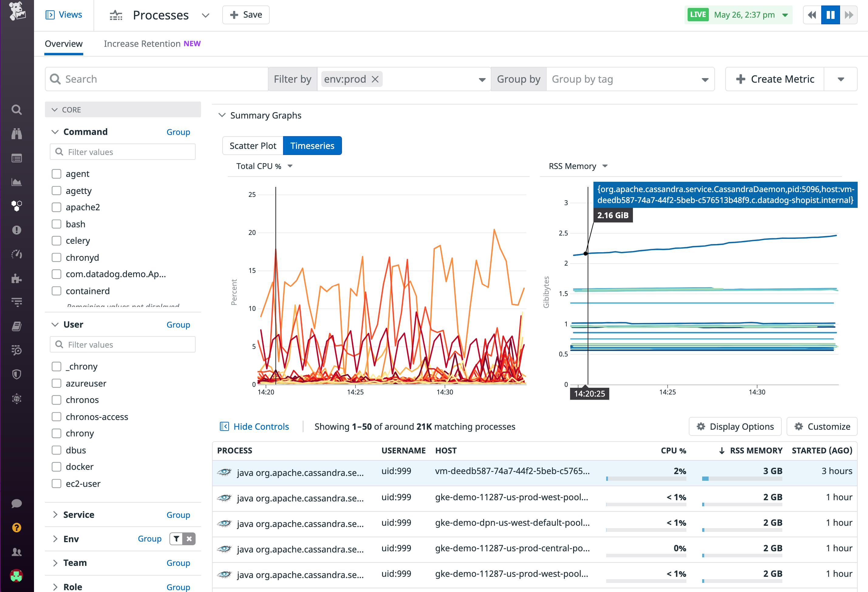Open the Events list icon in sidebar
This screenshot has height=592, width=868.
click(x=16, y=158)
